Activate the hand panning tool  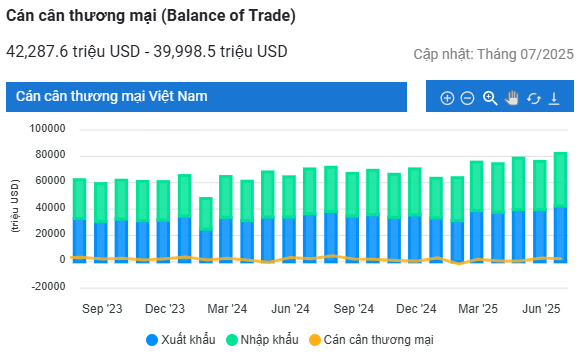pos(512,98)
